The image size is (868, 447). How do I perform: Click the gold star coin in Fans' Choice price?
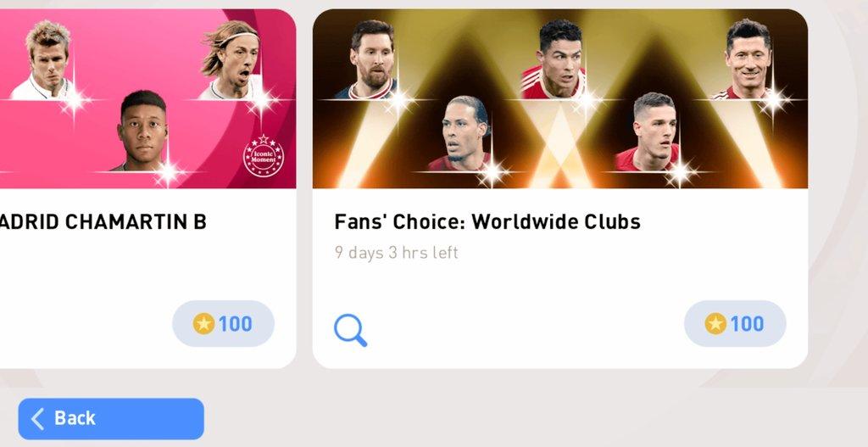(715, 323)
